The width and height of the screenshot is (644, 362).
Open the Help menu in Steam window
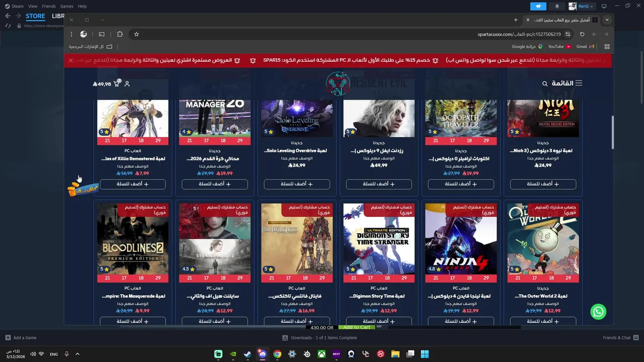point(82,6)
